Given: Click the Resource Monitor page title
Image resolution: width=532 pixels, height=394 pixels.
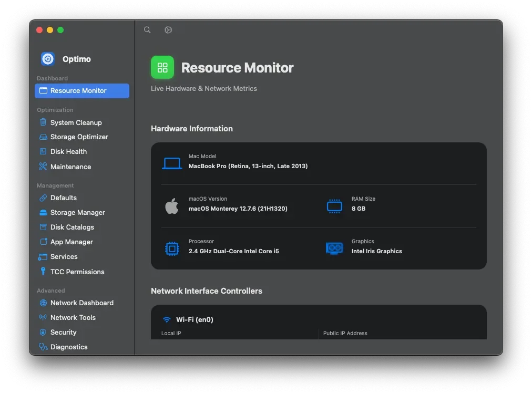Looking at the screenshot, I should tap(237, 67).
